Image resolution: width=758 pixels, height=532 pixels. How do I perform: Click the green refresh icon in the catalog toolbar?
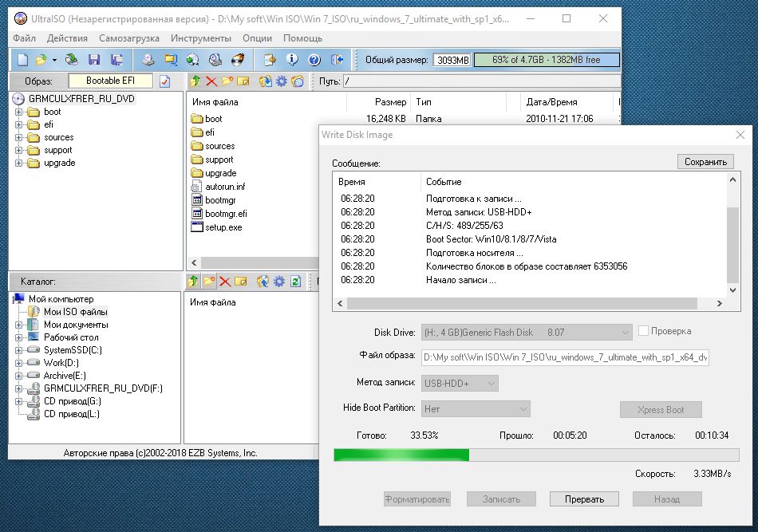pyautogui.click(x=295, y=282)
